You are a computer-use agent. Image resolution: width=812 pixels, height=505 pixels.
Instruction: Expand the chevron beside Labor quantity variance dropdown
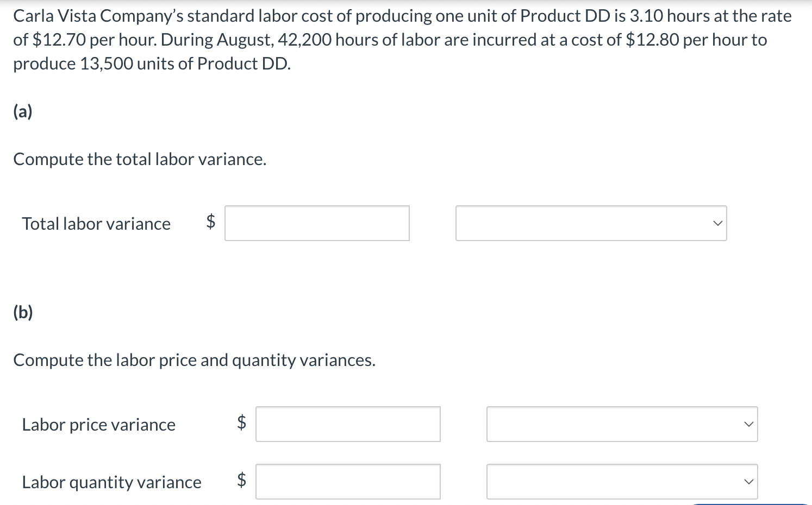748,481
